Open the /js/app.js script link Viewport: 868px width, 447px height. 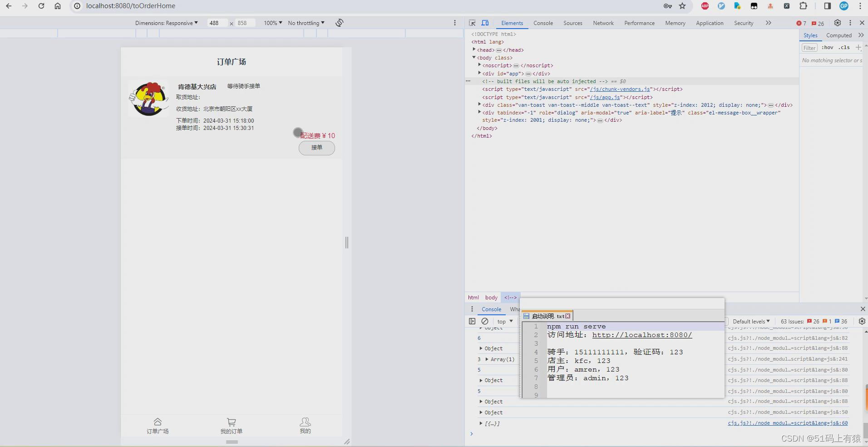click(x=605, y=97)
